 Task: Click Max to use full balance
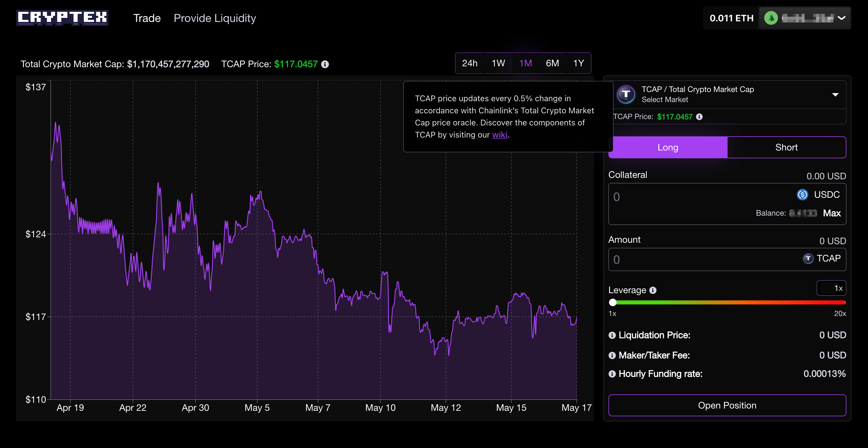832,213
